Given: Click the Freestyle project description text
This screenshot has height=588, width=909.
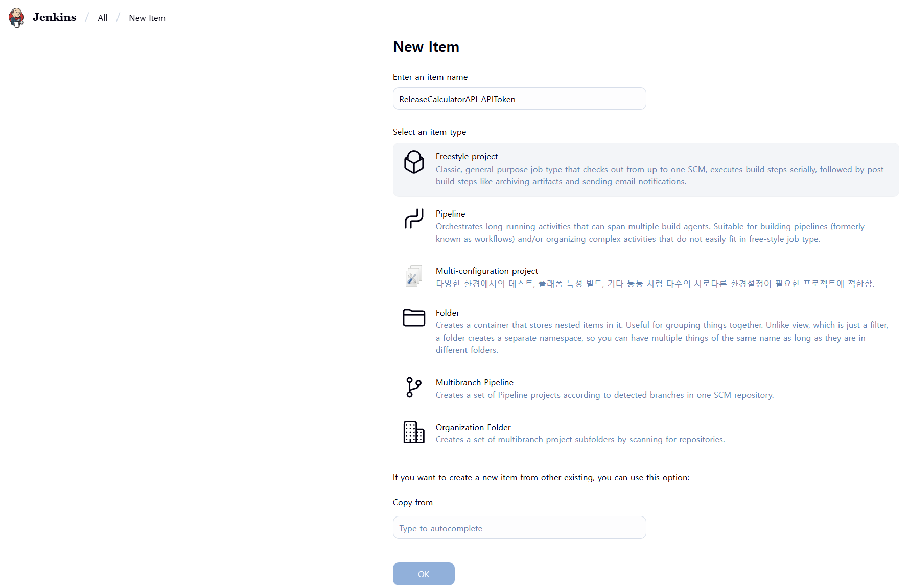Looking at the screenshot, I should pos(661,175).
